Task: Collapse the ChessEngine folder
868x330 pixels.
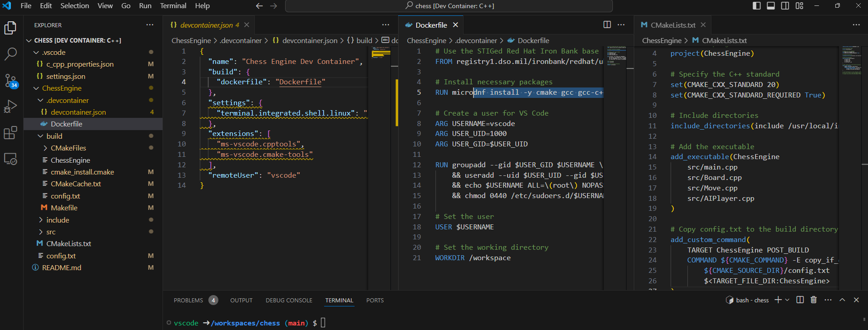Action: (x=36, y=88)
